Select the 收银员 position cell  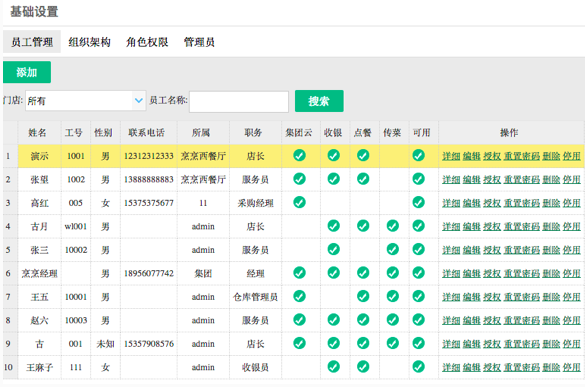point(256,368)
